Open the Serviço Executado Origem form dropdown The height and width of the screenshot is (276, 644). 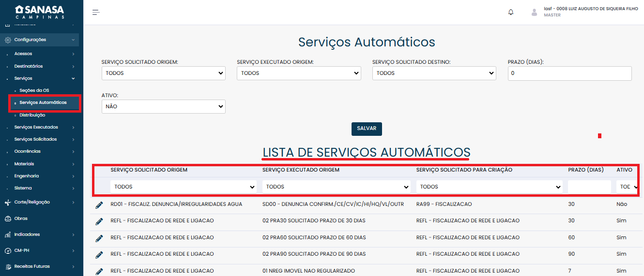click(299, 73)
